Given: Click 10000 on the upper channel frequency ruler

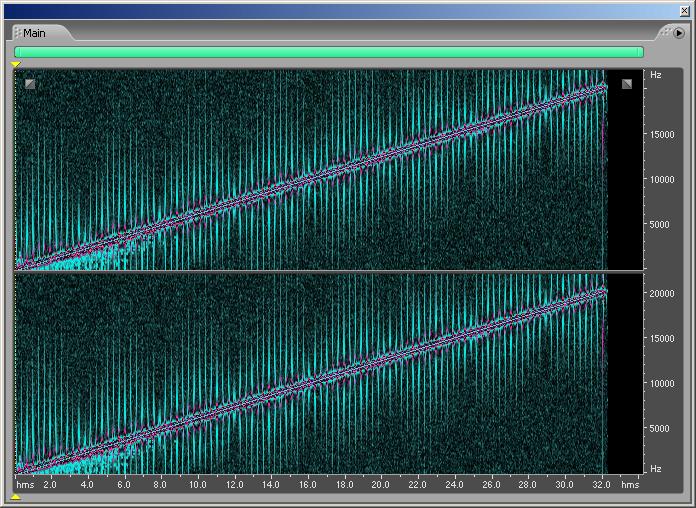Looking at the screenshot, I should (662, 180).
